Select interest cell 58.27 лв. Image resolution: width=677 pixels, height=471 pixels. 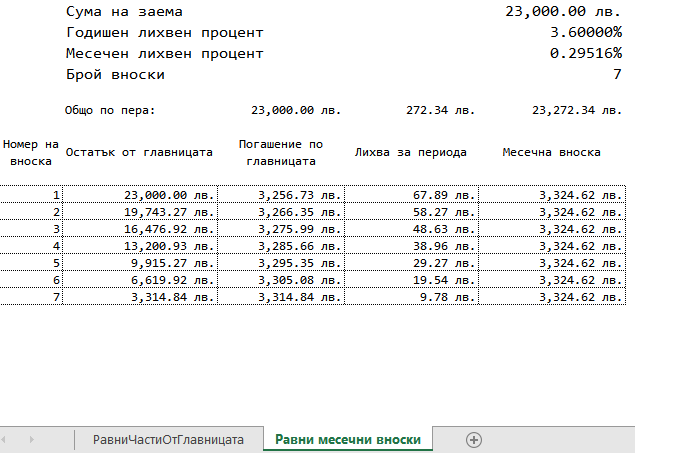pyautogui.click(x=412, y=212)
